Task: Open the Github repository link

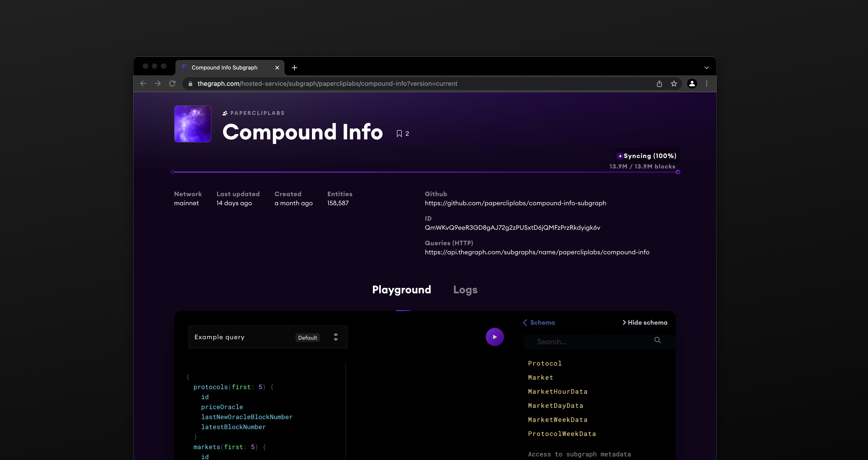Action: [515, 203]
